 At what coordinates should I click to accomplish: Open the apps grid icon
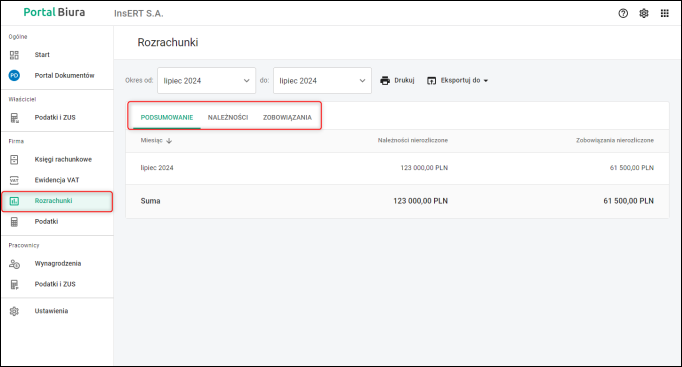click(665, 13)
